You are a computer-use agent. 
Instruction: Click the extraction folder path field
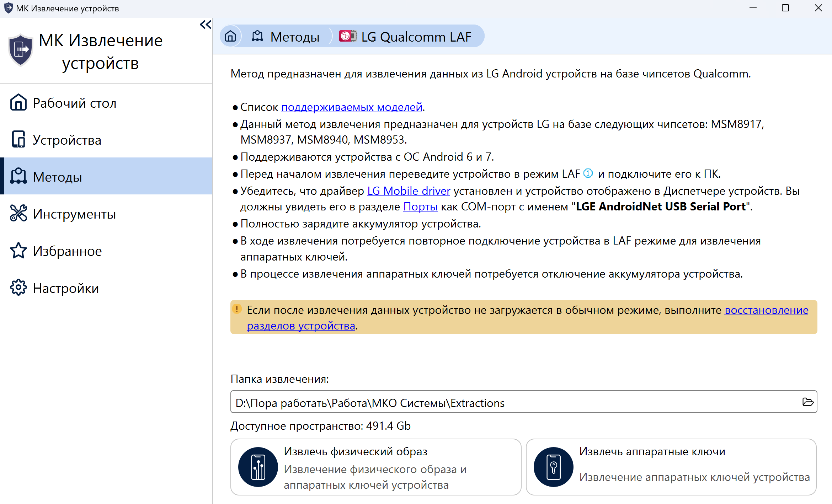pyautogui.click(x=524, y=402)
